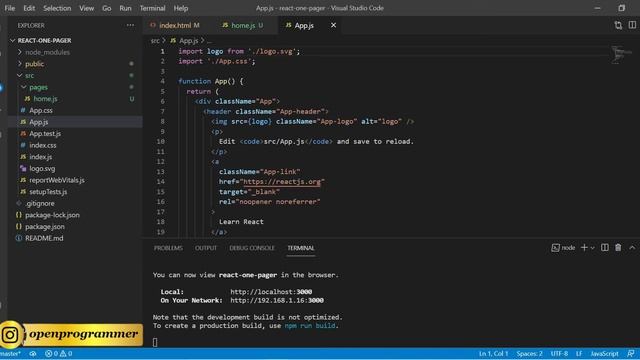Screen dimensions: 640x360
Task: Maximize the panel with chevron up
Action: (x=632, y=248)
